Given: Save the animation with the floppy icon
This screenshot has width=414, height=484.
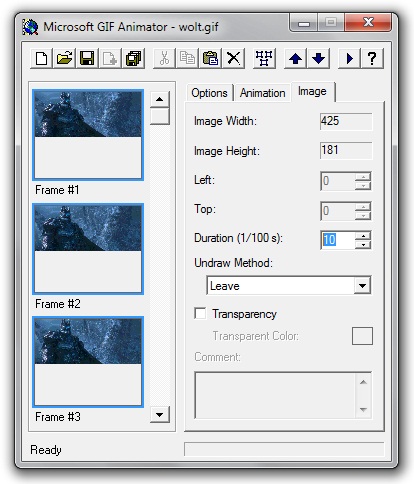Looking at the screenshot, I should pos(87,59).
